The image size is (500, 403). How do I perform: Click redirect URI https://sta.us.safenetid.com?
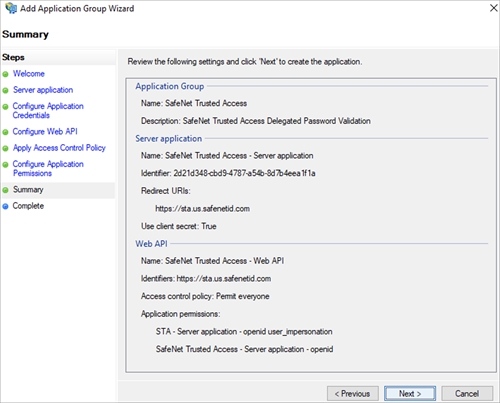[x=202, y=209]
